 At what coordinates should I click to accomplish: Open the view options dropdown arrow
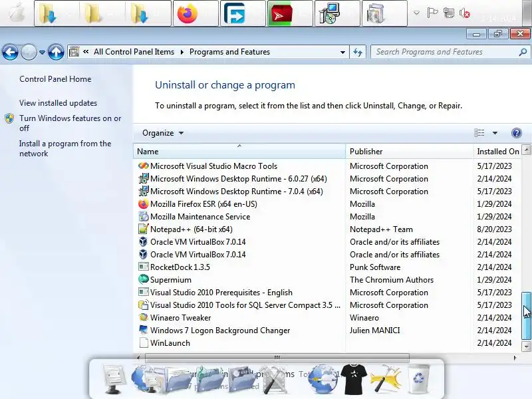(x=495, y=133)
